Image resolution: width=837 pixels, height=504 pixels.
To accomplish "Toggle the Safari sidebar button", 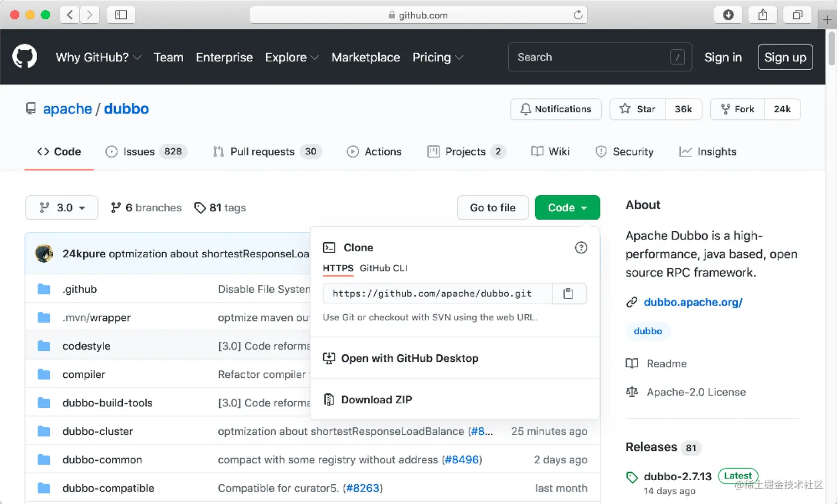I will 121,15.
